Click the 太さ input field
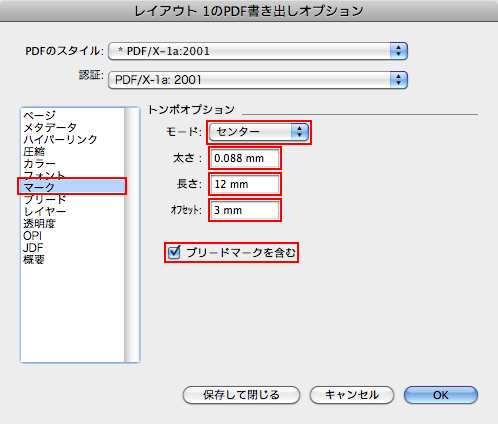This screenshot has height=424, width=498. click(x=245, y=158)
